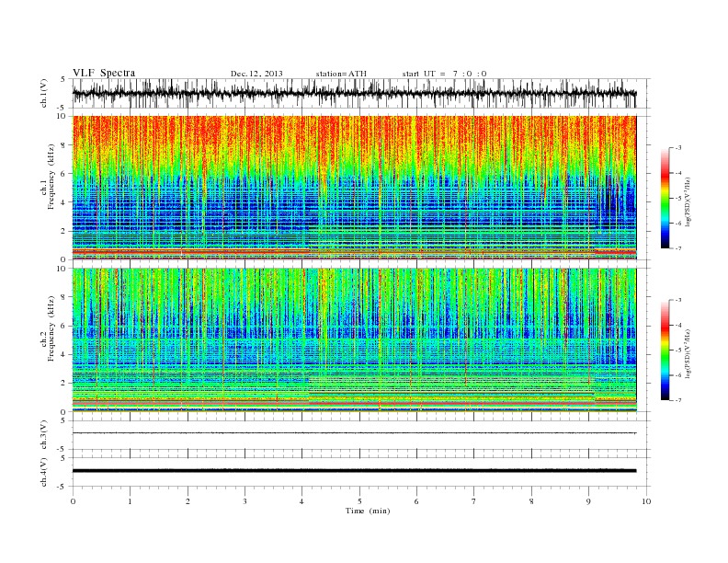728x563 pixels.
Task: Click the "6" kHz tick of ch.2 spectrogram
Action: point(63,326)
